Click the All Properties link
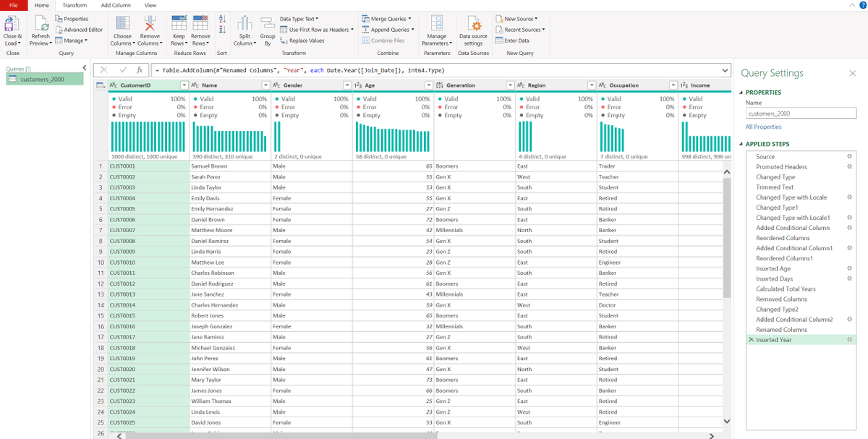The width and height of the screenshot is (868, 439). pyautogui.click(x=763, y=127)
